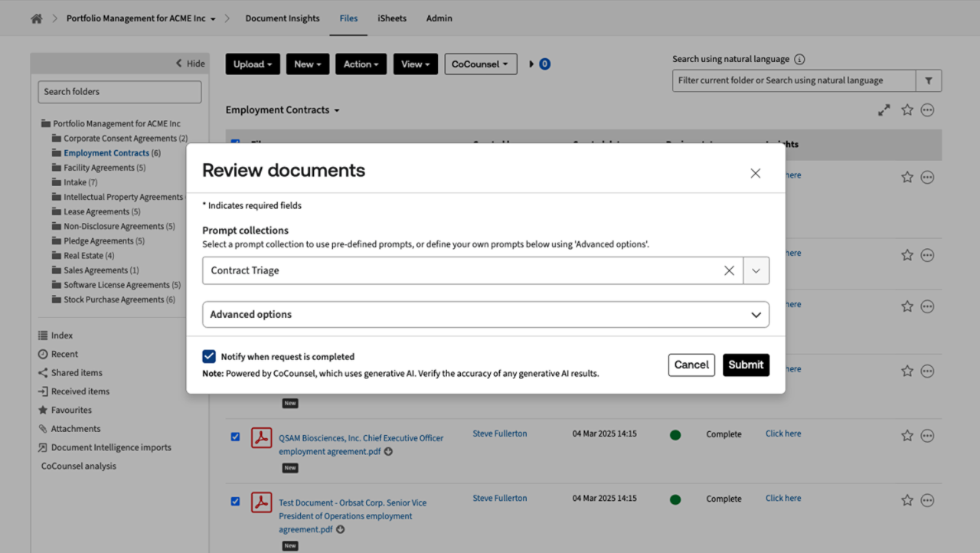Uncheck Notify when request is completed
Viewport: 980px width, 553px height.
tap(209, 356)
